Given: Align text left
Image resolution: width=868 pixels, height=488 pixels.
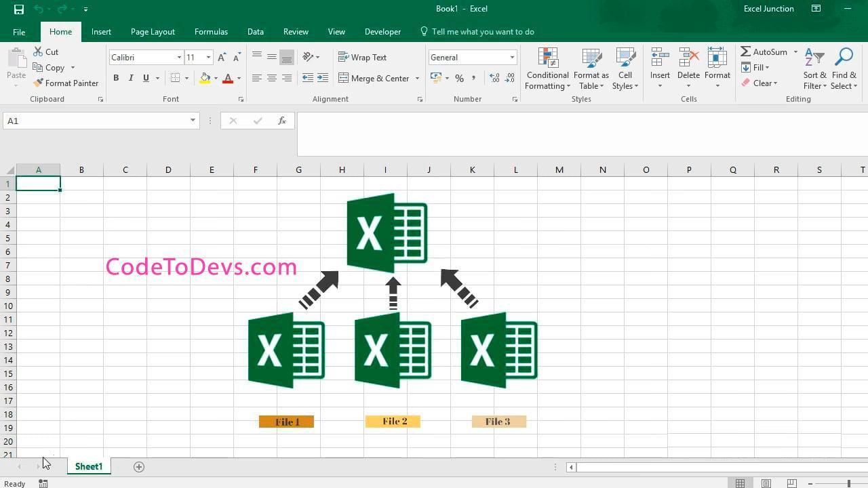Looking at the screenshot, I should 256,78.
